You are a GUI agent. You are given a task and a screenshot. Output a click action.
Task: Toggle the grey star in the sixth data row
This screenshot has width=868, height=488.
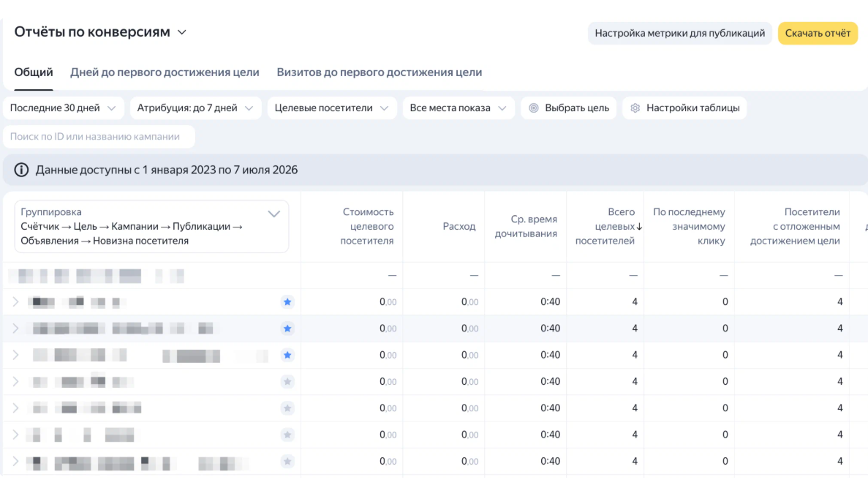pos(287,435)
